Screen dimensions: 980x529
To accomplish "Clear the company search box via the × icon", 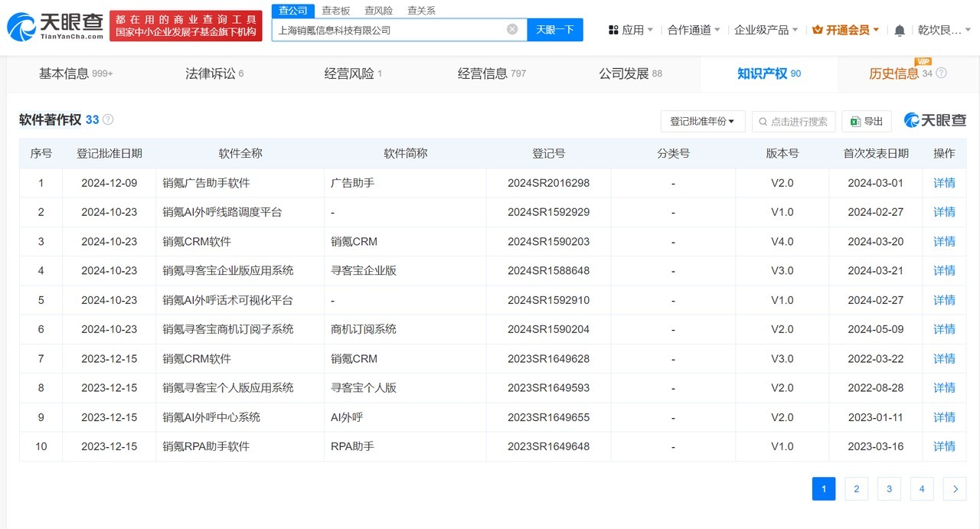I will pos(511,28).
